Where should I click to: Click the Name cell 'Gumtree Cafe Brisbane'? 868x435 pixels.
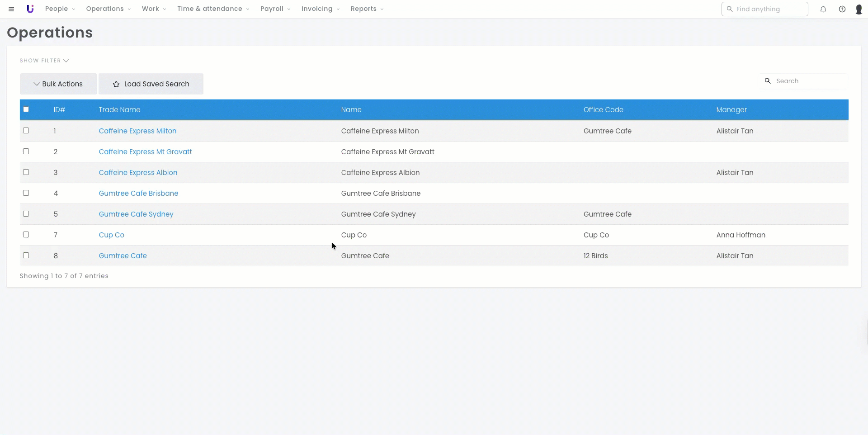click(381, 194)
